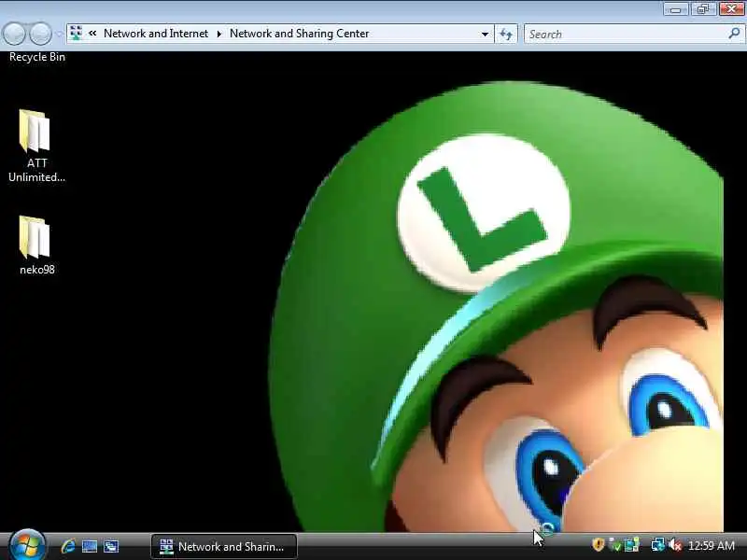Click the green checkmark tray icon

coord(615,545)
